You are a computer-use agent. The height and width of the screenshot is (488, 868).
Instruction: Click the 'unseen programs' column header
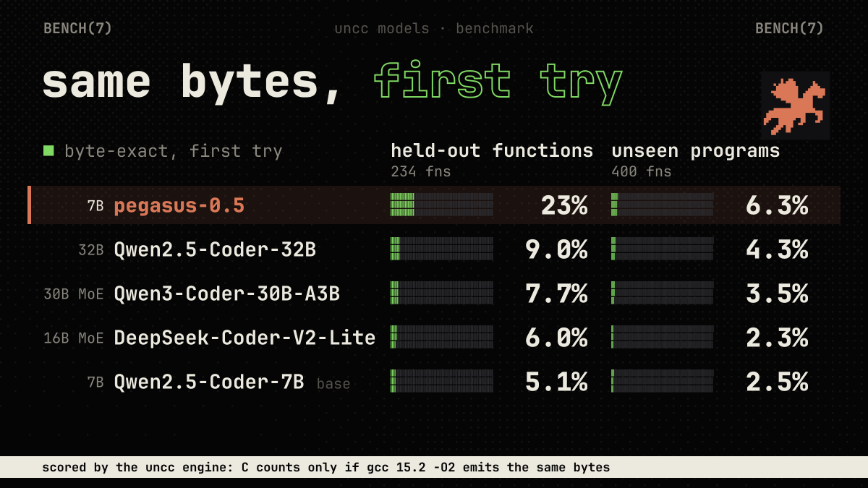coord(696,150)
